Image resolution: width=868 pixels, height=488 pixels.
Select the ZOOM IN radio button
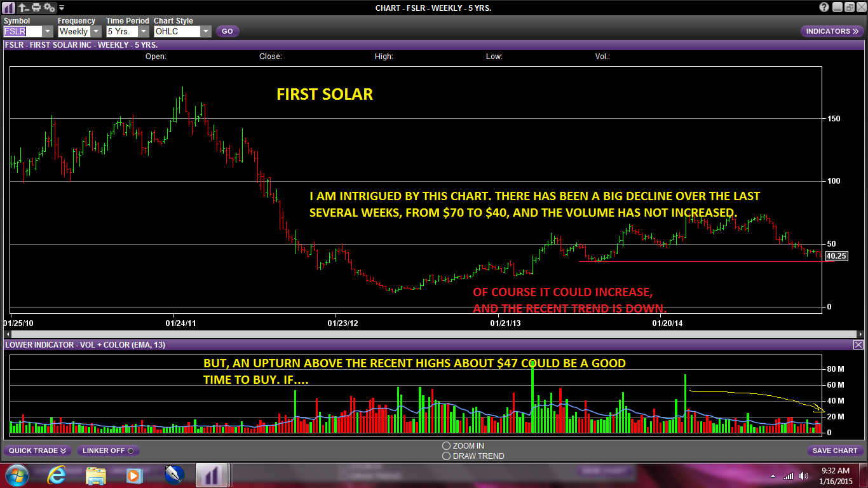tap(446, 446)
